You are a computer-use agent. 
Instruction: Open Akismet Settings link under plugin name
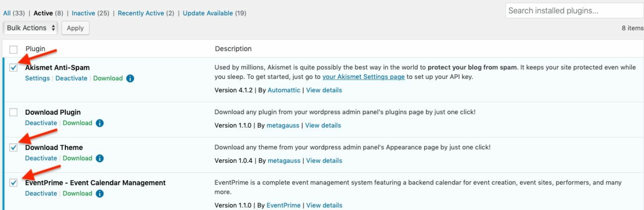[x=37, y=78]
